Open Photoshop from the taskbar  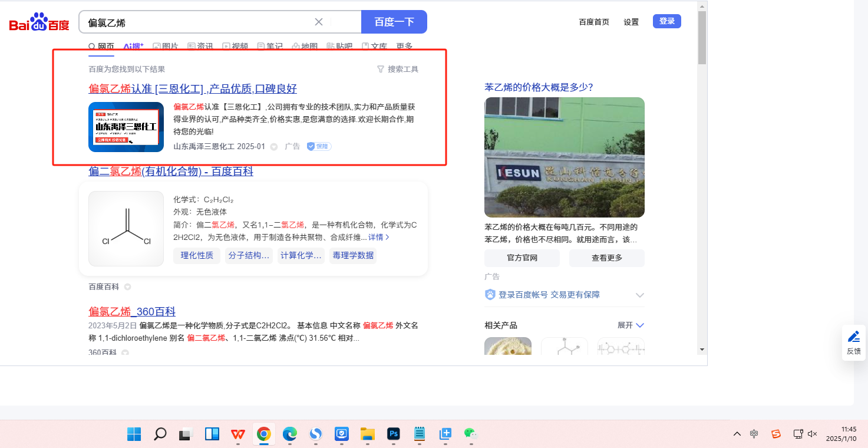[x=394, y=434]
